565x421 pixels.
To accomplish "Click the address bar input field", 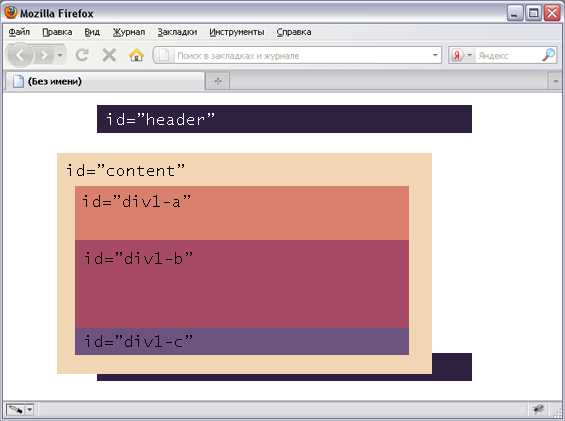I will pos(302,56).
